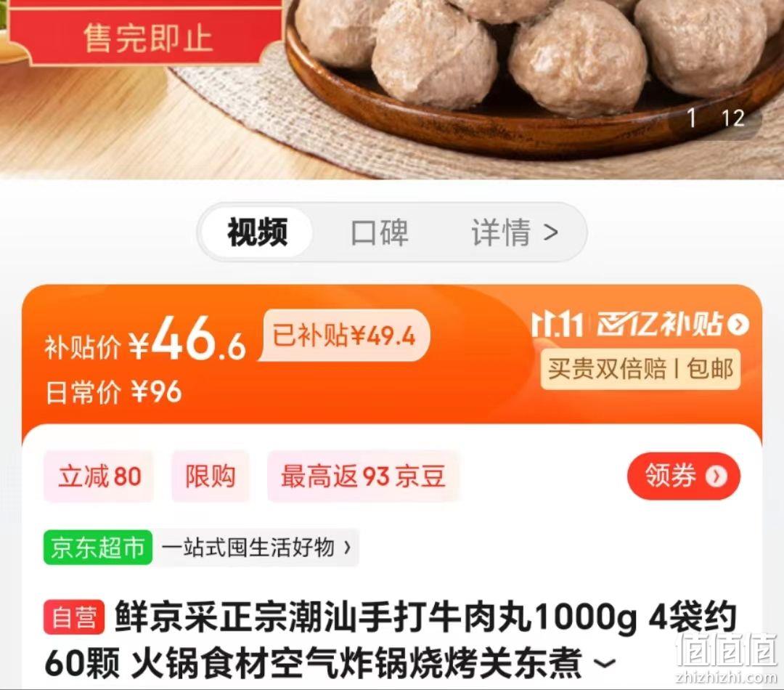Click chevron after 一站式囤生活好物
784x690 pixels.
pos(347,548)
